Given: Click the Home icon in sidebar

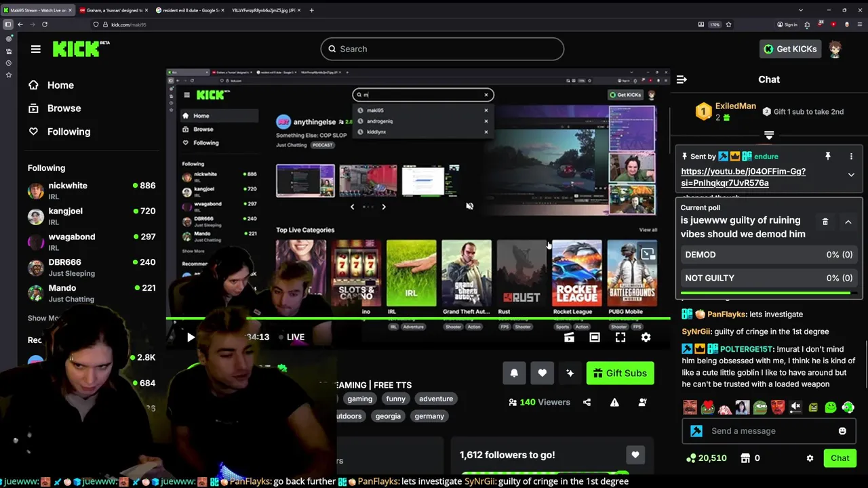Looking at the screenshot, I should 33,85.
